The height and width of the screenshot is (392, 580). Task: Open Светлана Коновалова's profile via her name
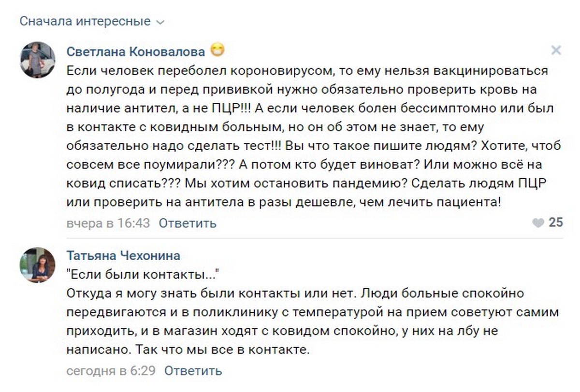click(x=136, y=51)
